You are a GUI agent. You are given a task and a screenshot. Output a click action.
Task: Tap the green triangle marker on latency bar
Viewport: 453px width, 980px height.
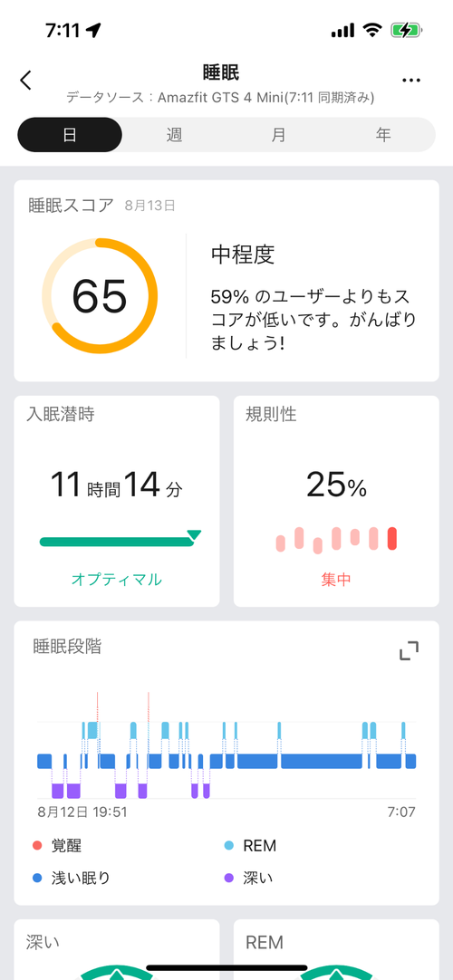click(x=194, y=535)
